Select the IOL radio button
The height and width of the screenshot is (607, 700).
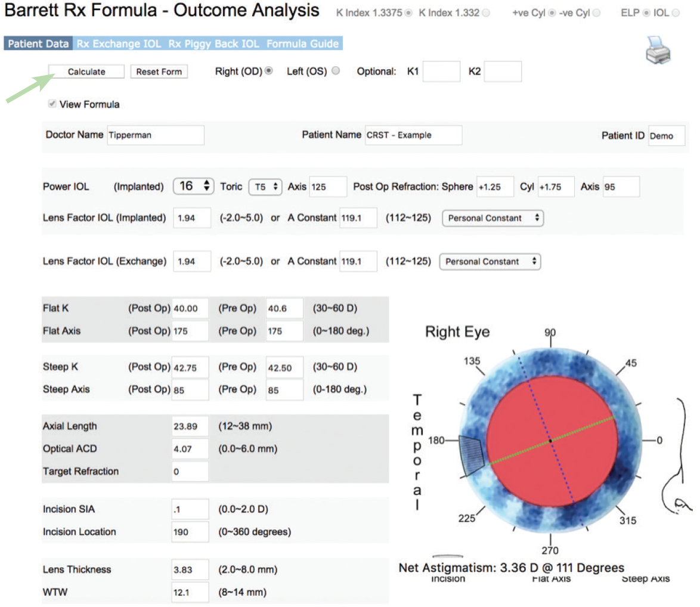tap(675, 13)
